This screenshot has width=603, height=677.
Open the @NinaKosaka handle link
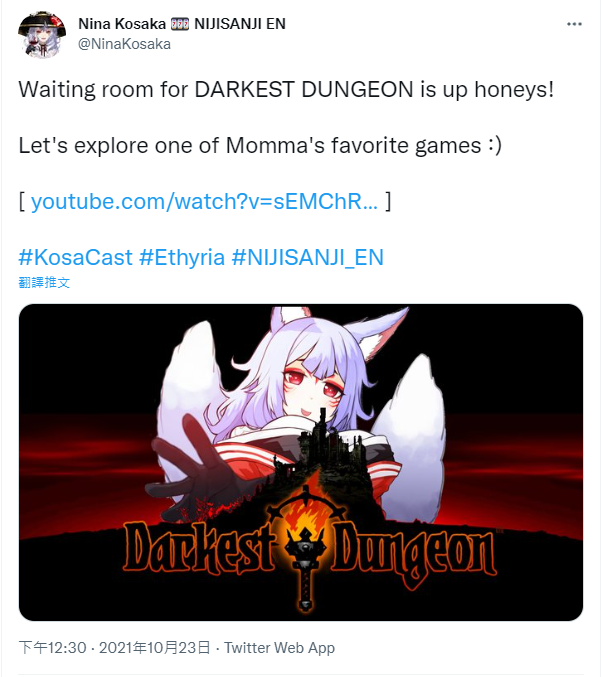[124, 44]
